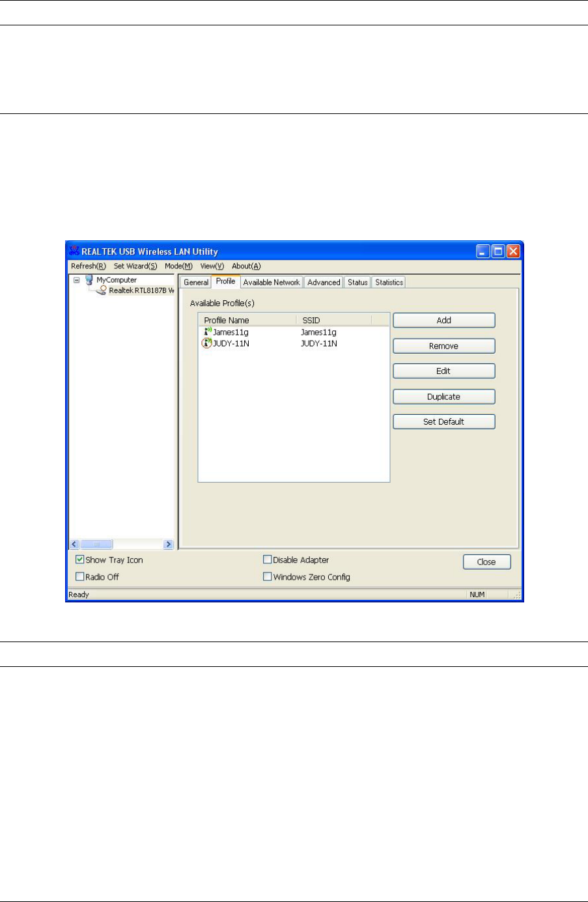Click the NUM indicator in status bar

coord(477,595)
